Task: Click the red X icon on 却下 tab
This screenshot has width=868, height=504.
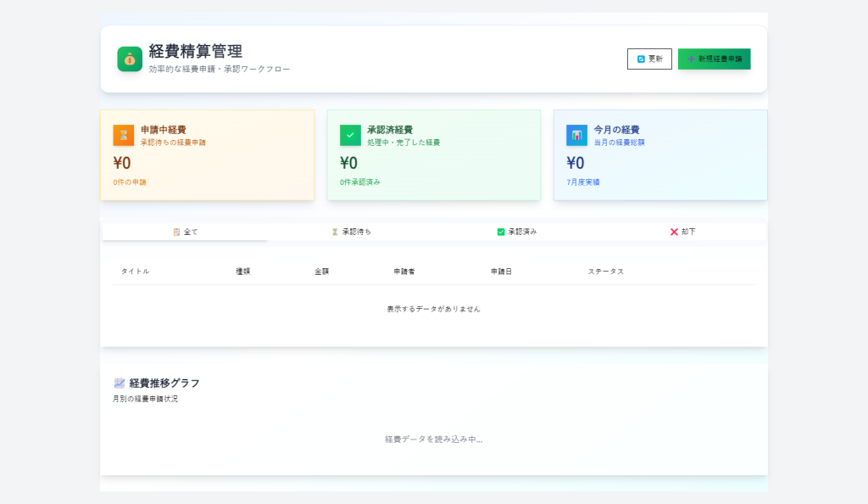Action: pos(674,232)
